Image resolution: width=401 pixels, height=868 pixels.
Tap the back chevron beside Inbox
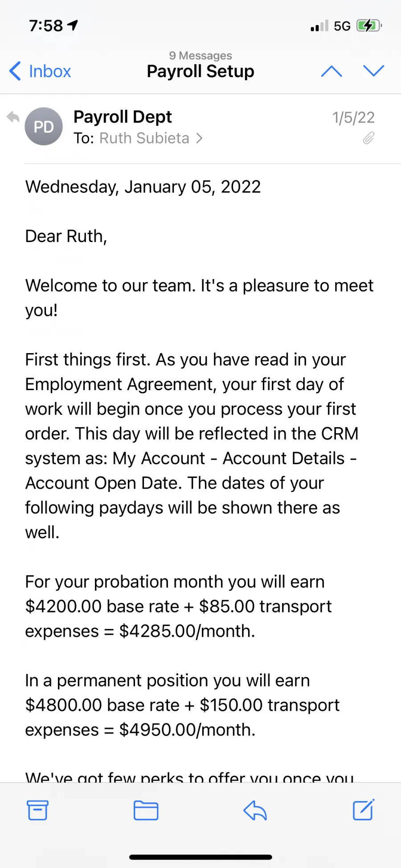[15, 71]
